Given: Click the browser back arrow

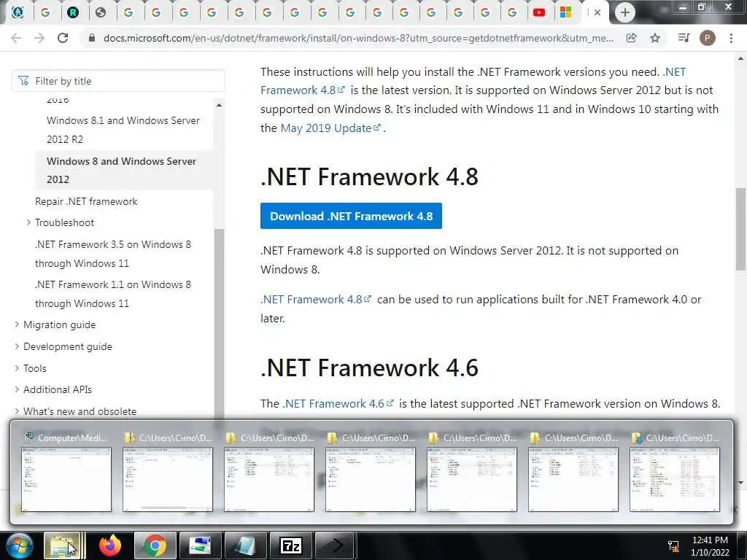Looking at the screenshot, I should pyautogui.click(x=16, y=38).
